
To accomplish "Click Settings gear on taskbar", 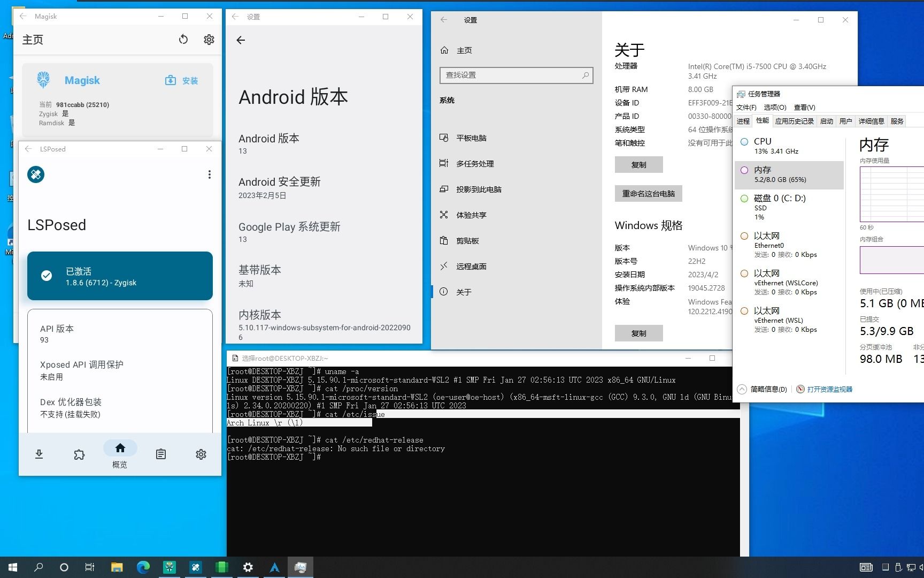I will click(x=248, y=567).
